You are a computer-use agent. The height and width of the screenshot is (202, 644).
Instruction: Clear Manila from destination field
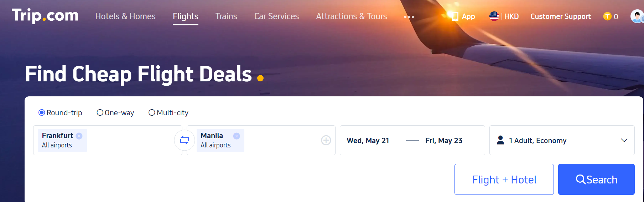pyautogui.click(x=237, y=136)
